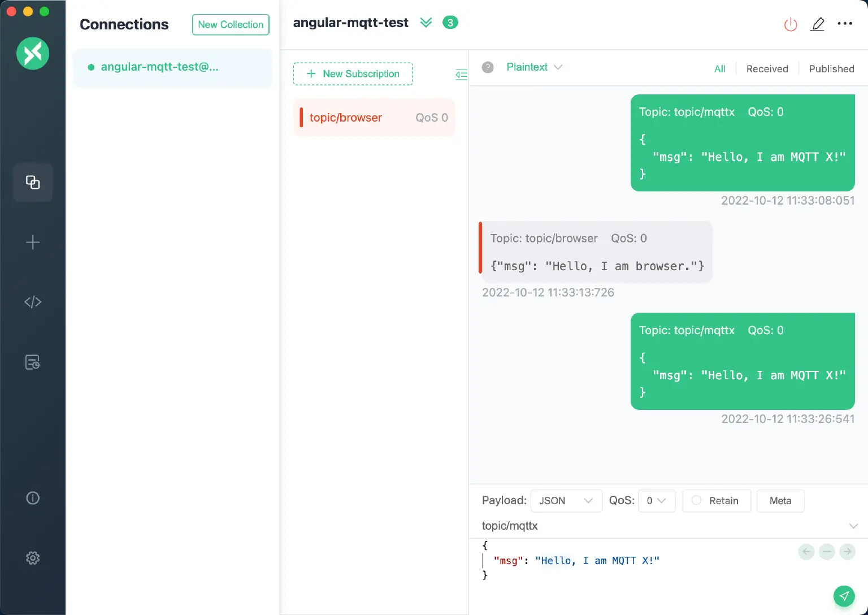Viewport: 868px width, 615px height.
Task: Click the New Connection plus icon
Action: coord(33,242)
